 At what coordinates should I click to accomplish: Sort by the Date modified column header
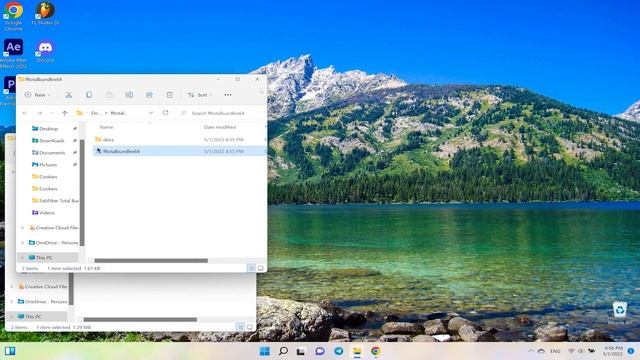coord(220,127)
